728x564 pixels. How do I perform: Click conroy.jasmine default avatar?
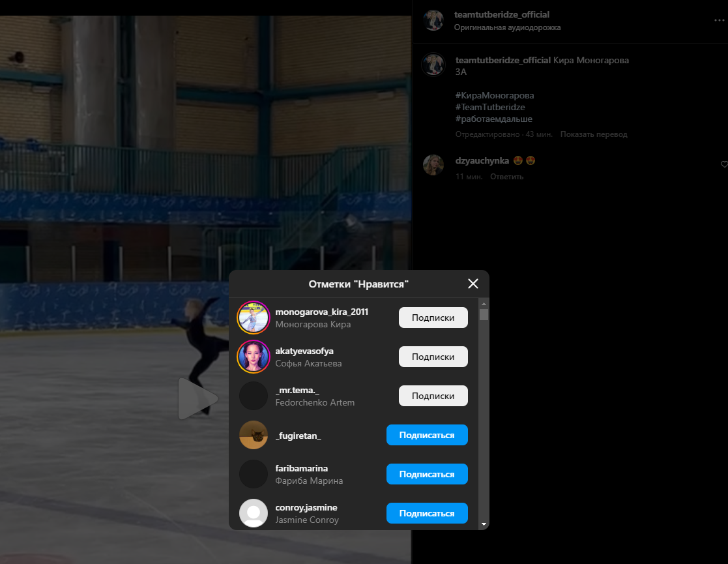coord(254,513)
